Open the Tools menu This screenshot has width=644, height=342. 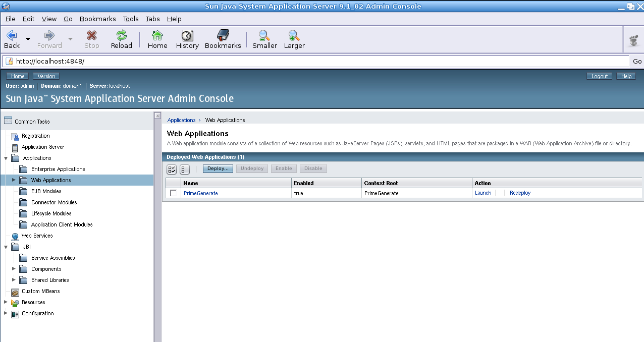131,19
